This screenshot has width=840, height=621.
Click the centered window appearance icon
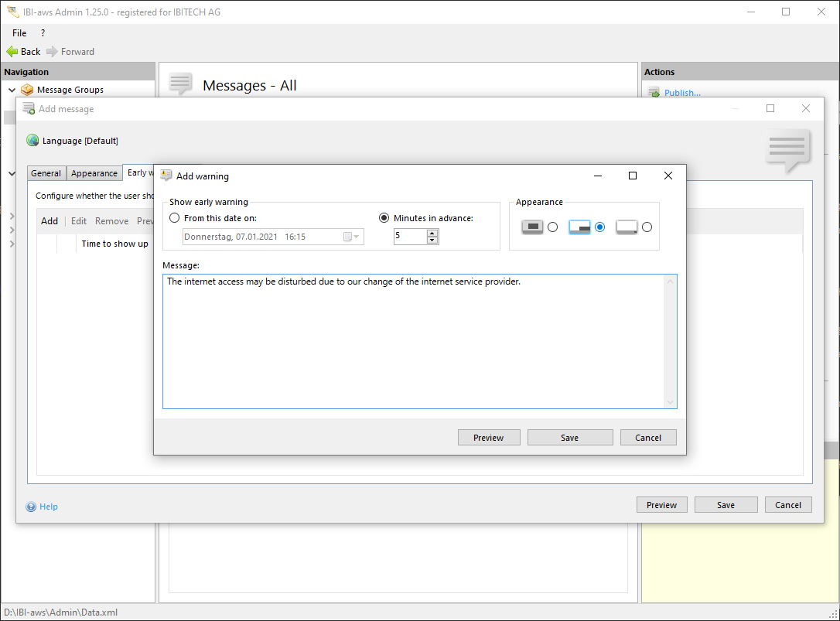click(x=532, y=227)
